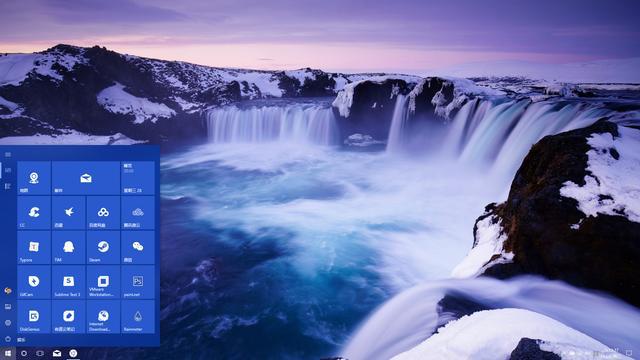Open the calendar date tile
This screenshot has width=640, height=360.
point(138,178)
